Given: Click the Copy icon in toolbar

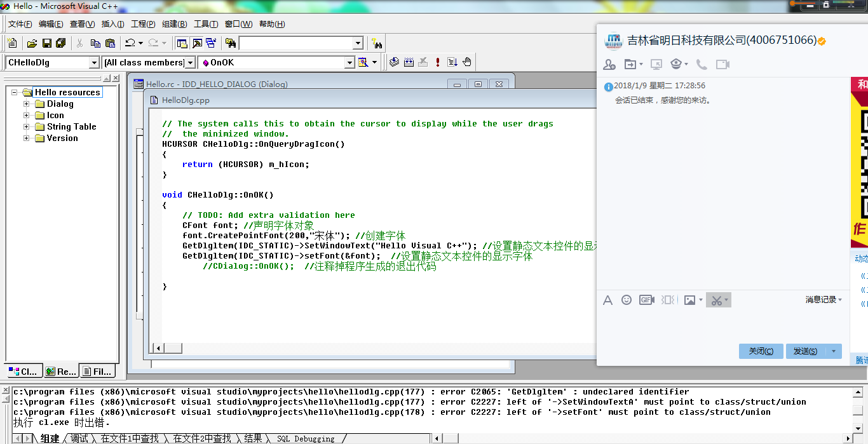Looking at the screenshot, I should coord(95,43).
